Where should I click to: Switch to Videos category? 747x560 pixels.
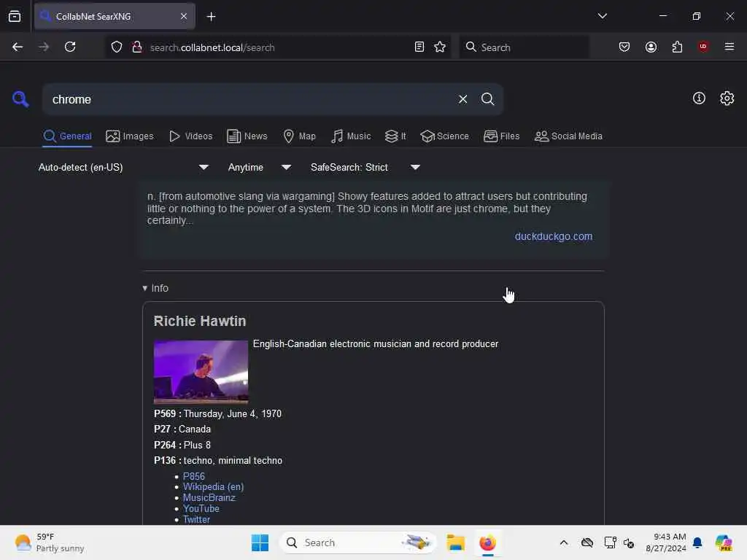click(191, 136)
